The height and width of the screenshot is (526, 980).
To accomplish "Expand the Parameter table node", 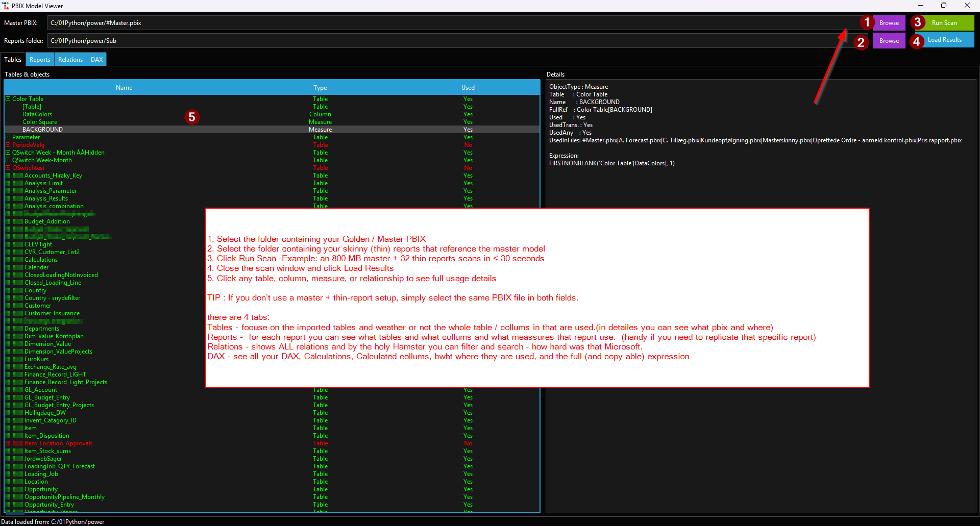I will [x=8, y=137].
